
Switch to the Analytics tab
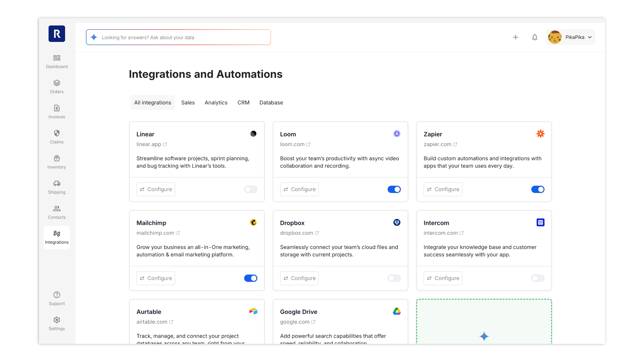point(216,103)
